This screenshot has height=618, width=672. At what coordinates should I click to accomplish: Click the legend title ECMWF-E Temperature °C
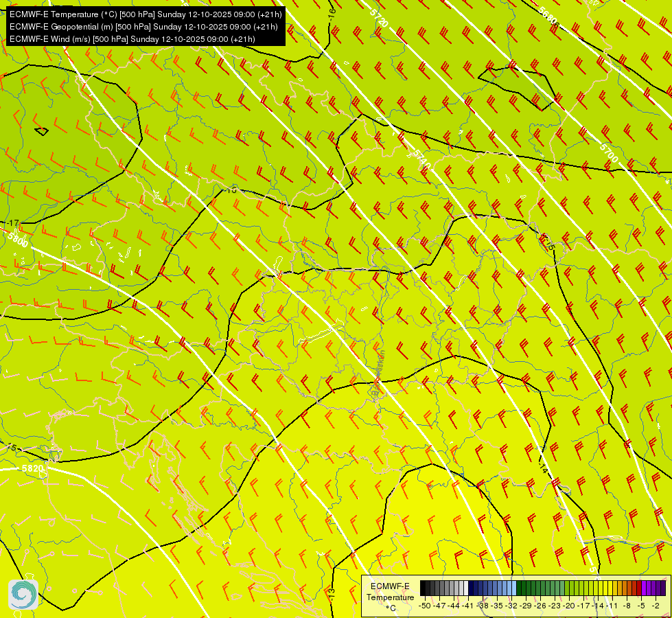[390, 597]
